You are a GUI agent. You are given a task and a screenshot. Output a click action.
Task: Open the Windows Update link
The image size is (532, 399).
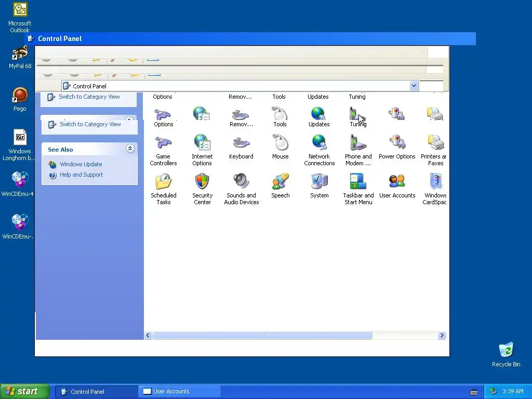(81, 164)
